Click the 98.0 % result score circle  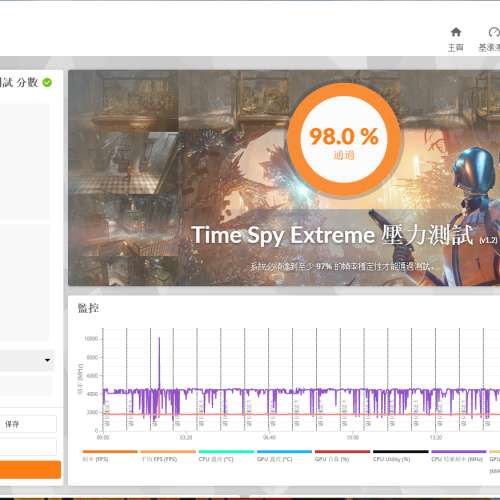(x=344, y=139)
